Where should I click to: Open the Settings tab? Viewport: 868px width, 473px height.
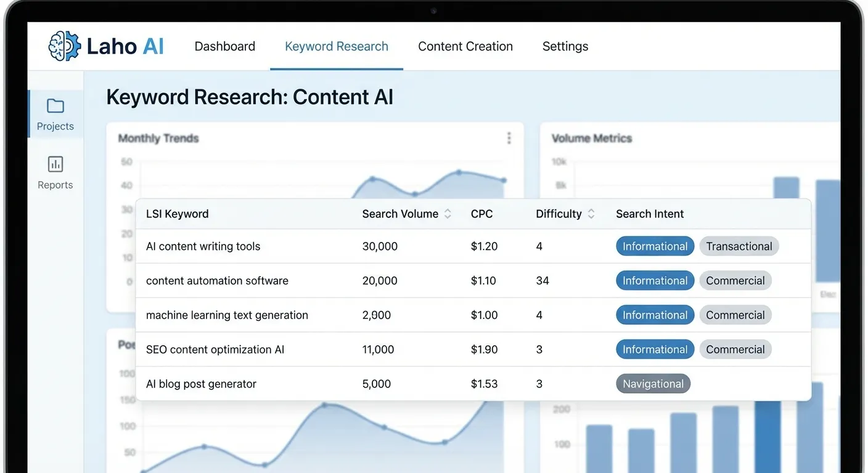(565, 46)
